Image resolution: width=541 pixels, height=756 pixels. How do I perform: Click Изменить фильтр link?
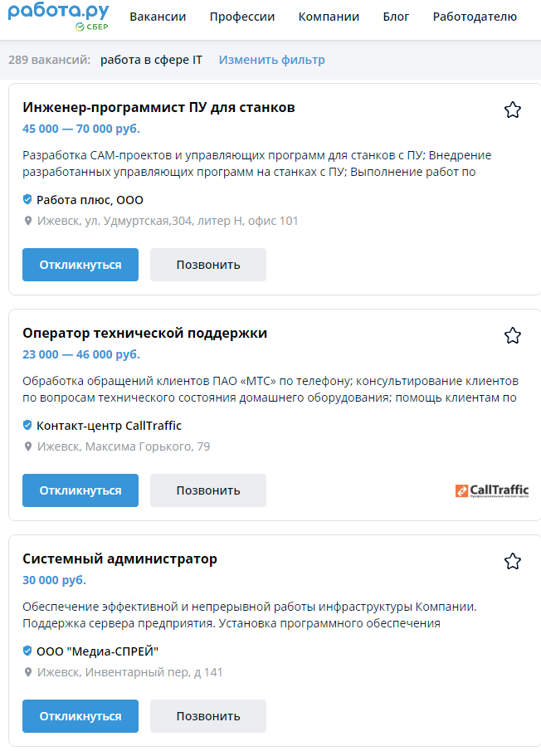(272, 60)
